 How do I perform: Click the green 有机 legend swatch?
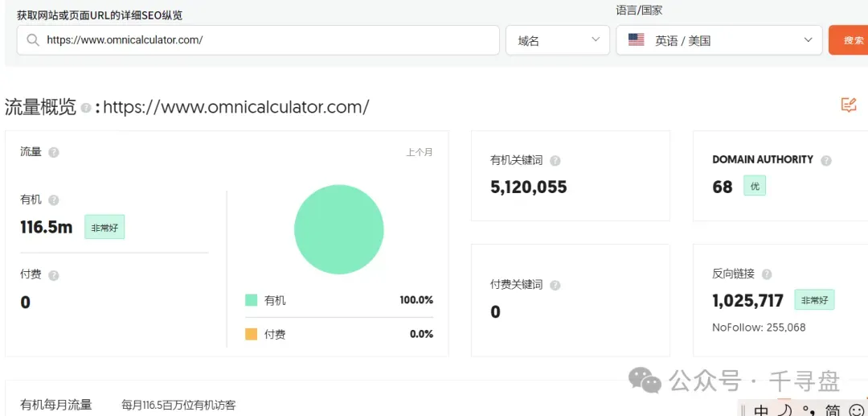tap(252, 300)
